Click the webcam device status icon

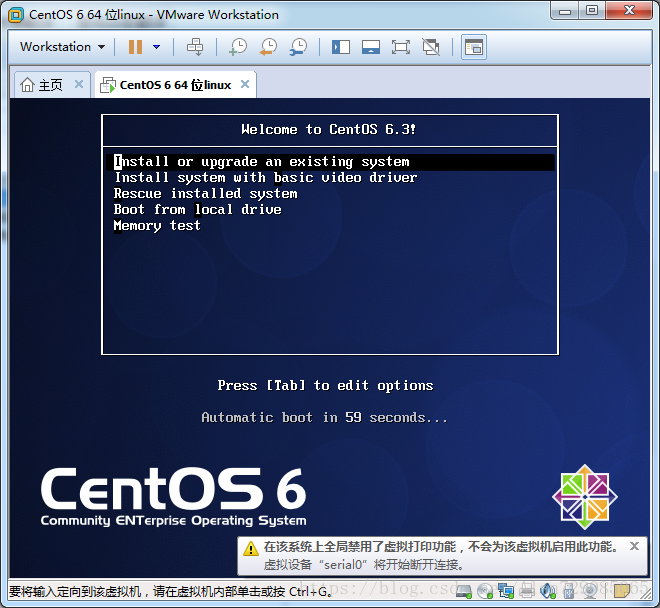pyautogui.click(x=590, y=592)
